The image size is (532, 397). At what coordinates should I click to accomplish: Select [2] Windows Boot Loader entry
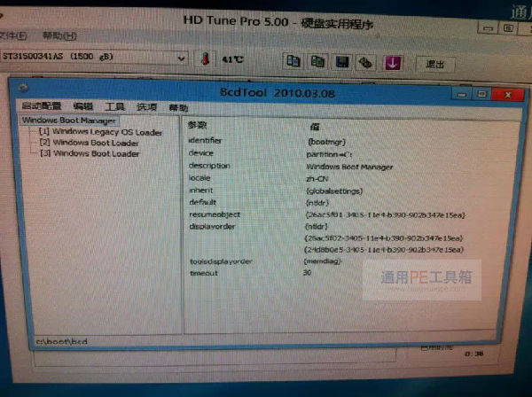tap(89, 143)
